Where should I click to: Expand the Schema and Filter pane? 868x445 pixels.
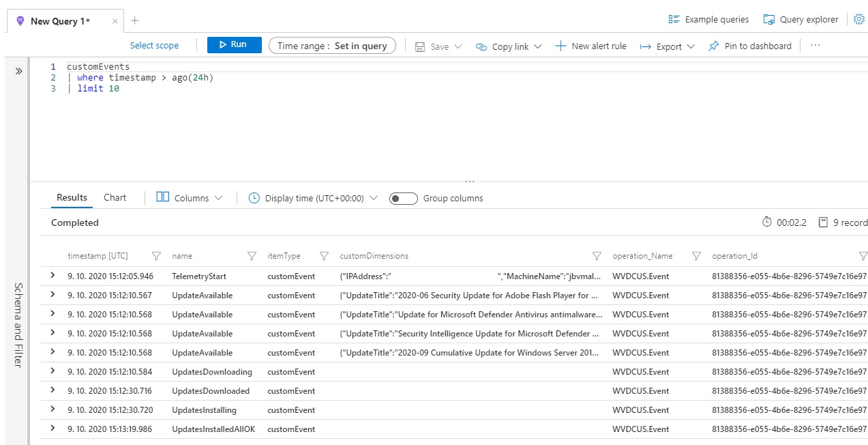(x=18, y=71)
